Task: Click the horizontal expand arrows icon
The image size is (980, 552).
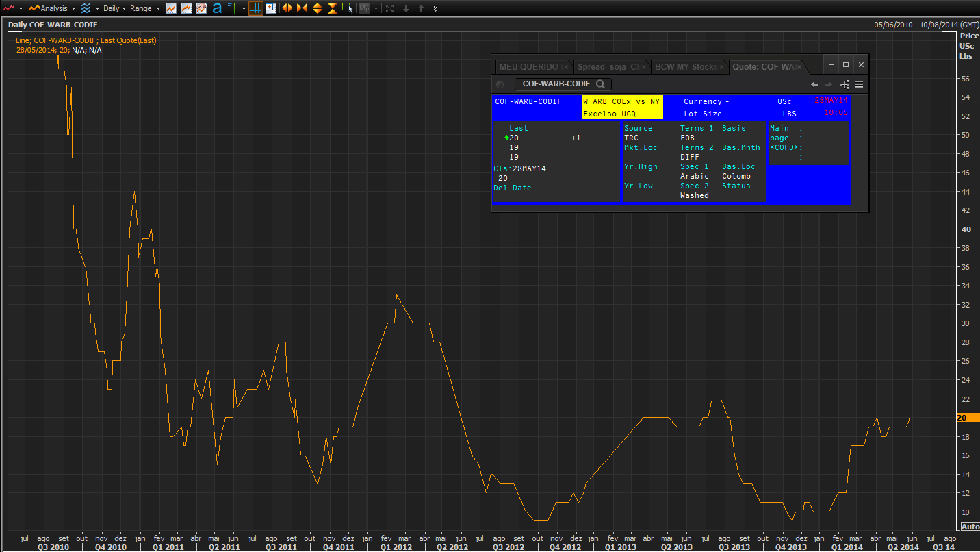Action: pyautogui.click(x=287, y=8)
